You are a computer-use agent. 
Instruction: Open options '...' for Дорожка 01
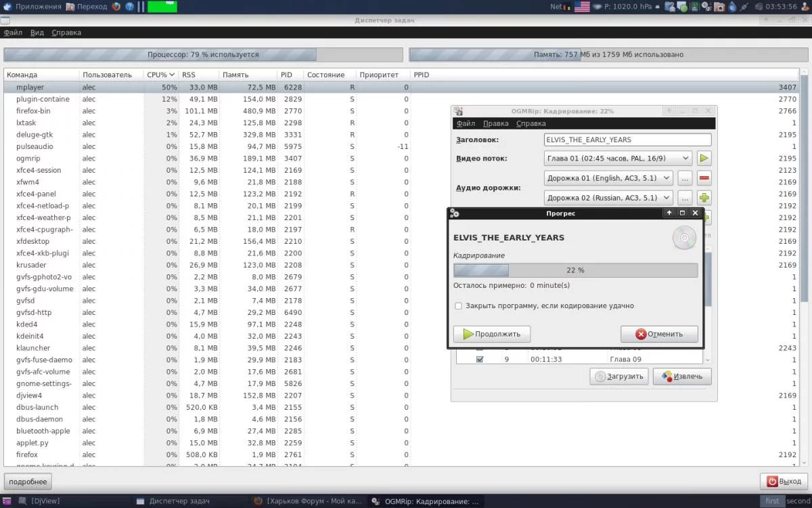click(x=685, y=178)
